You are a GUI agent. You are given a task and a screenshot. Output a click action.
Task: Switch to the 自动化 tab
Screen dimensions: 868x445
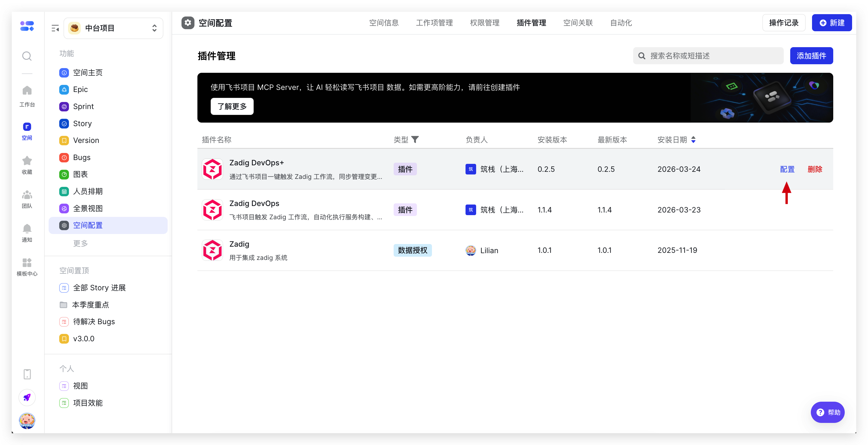coord(621,23)
